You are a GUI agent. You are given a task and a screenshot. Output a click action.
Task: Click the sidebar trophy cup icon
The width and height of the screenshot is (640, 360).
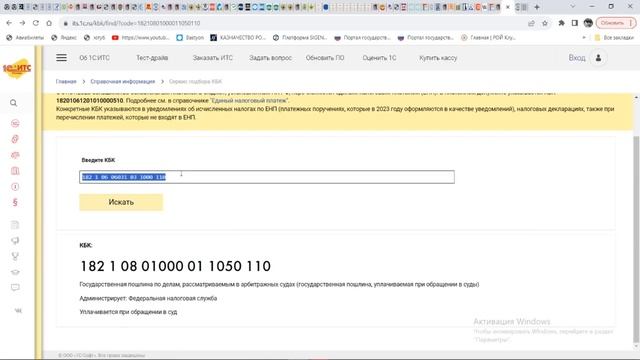(15, 256)
